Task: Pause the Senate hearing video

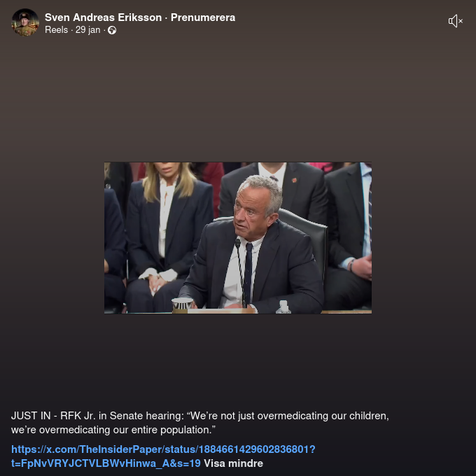Action: coord(238,238)
